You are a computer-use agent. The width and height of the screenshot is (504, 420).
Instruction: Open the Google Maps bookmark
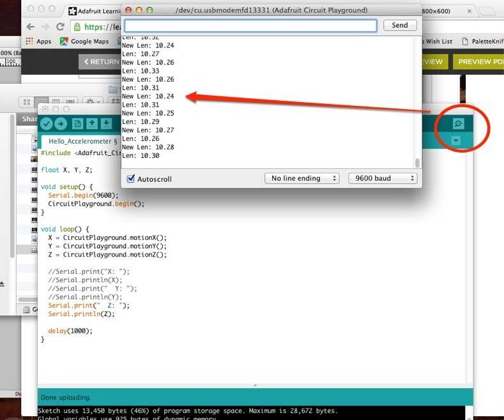(x=84, y=41)
